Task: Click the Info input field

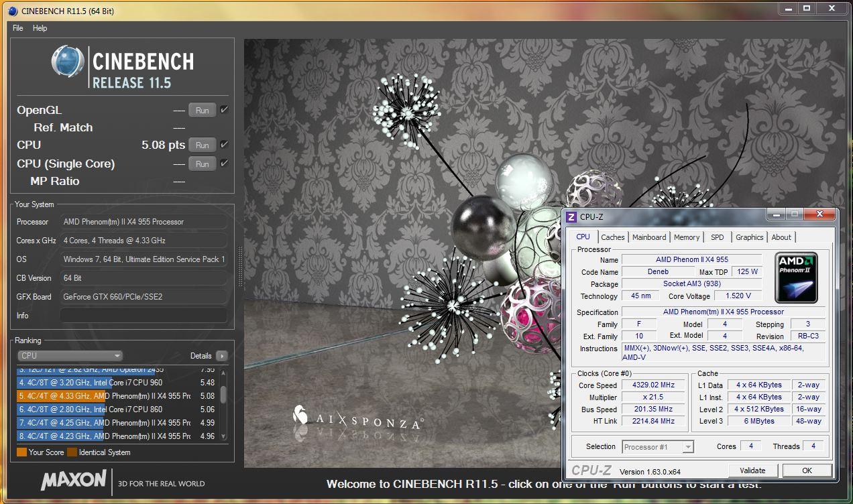Action: (144, 316)
